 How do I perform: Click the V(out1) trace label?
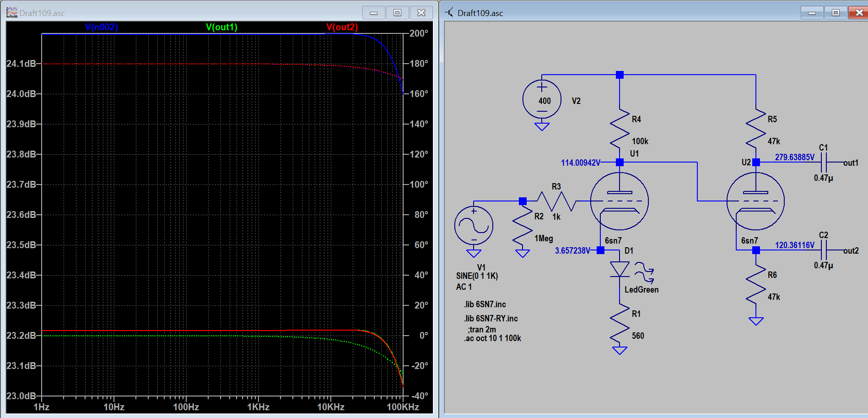click(221, 27)
